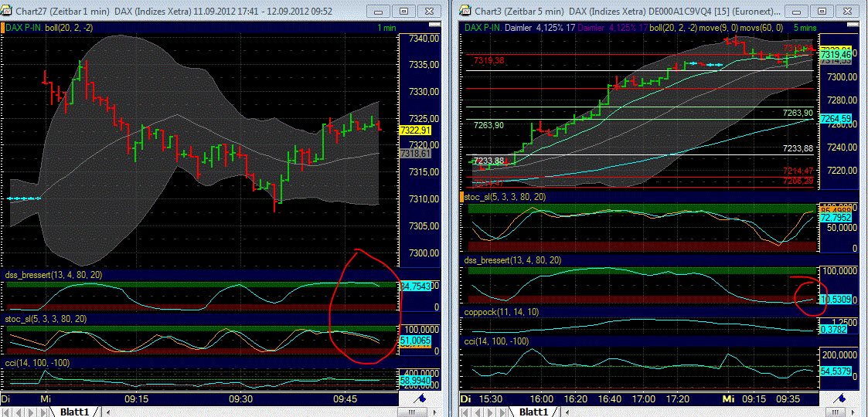Select the coppock(11, 14, 10) label
This screenshot has height=417, width=868.
pyautogui.click(x=501, y=312)
